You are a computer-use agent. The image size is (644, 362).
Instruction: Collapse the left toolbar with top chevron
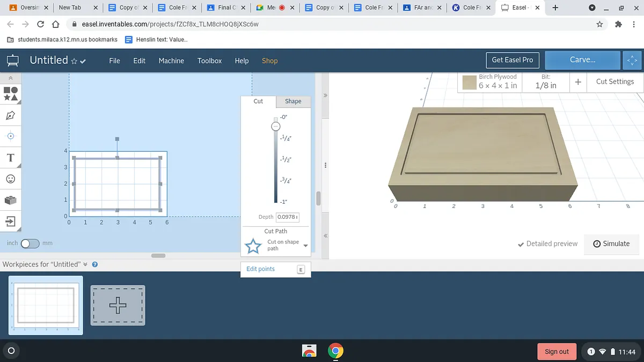pyautogui.click(x=11, y=78)
